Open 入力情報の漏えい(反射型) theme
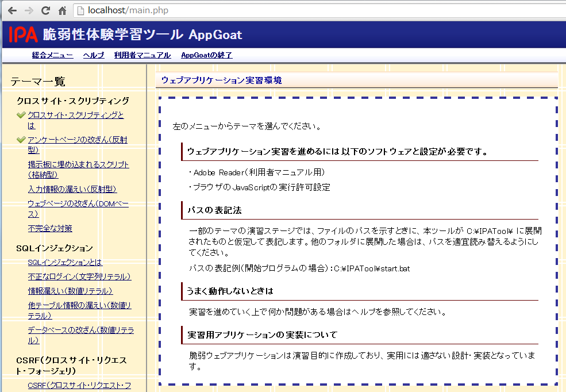 pyautogui.click(x=72, y=189)
